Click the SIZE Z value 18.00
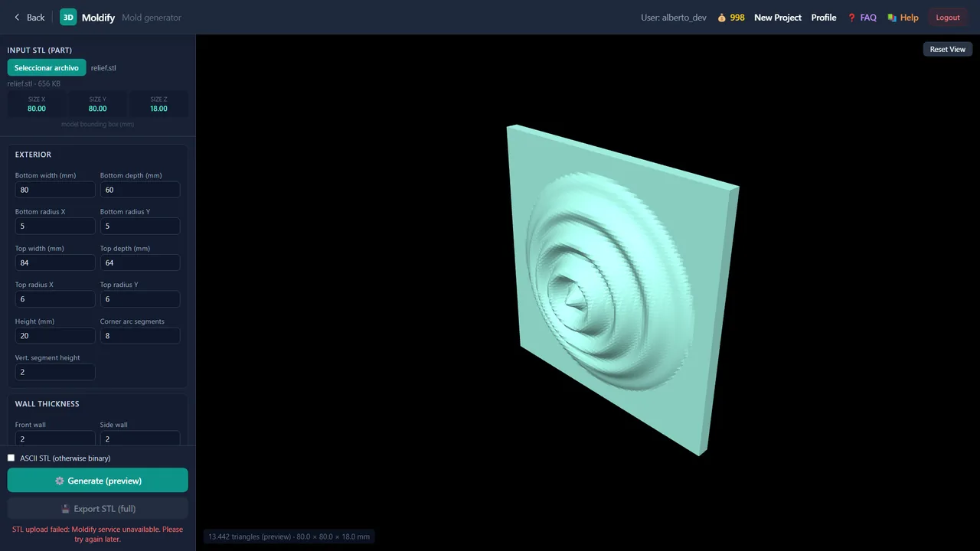This screenshot has width=980, height=551. point(158,109)
